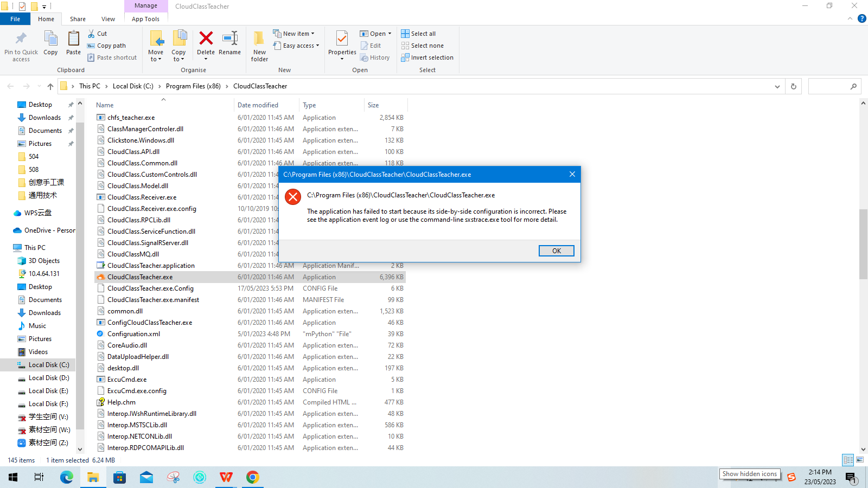
Task: Collapse the ribbon with the chevron
Action: [850, 19]
